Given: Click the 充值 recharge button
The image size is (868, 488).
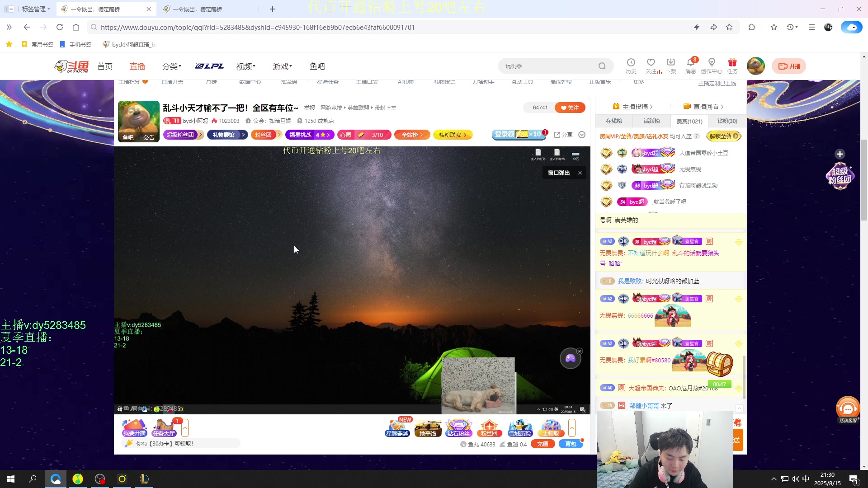Looking at the screenshot, I should [x=543, y=444].
